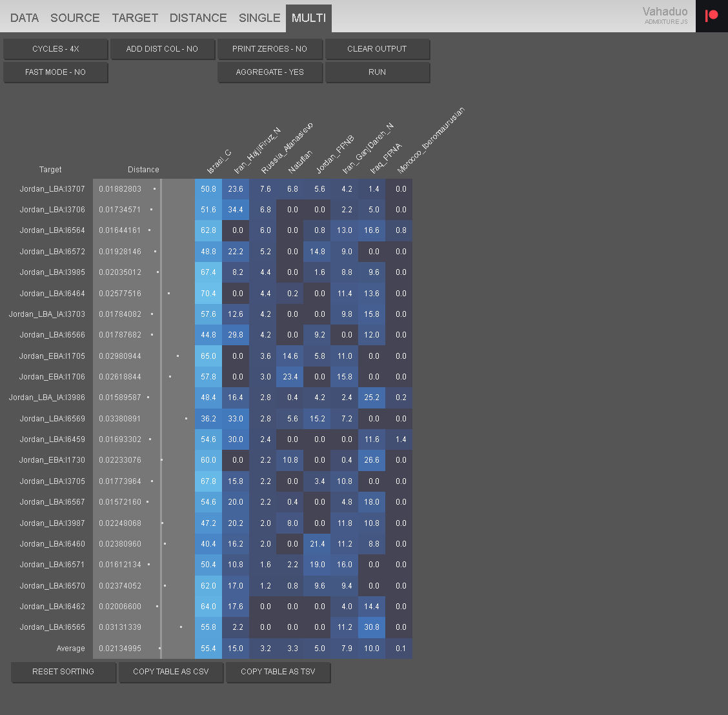728x715 pixels.
Task: Click Israel_C value 70.4 for Jordan_LBA:I6464
Action: pyautogui.click(x=208, y=294)
